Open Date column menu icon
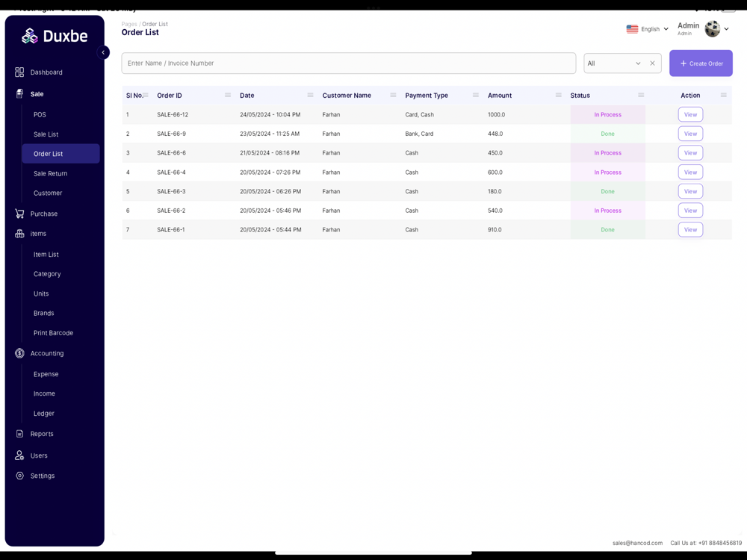 point(310,96)
